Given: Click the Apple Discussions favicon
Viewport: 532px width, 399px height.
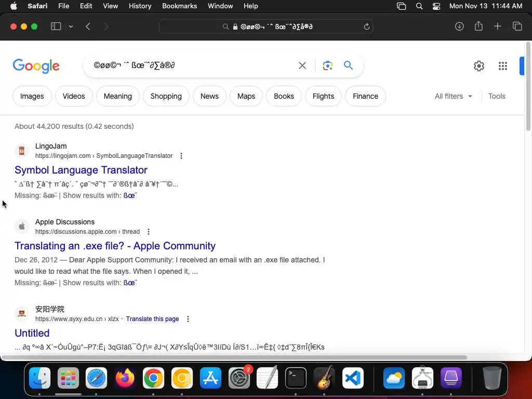Looking at the screenshot, I should point(22,227).
